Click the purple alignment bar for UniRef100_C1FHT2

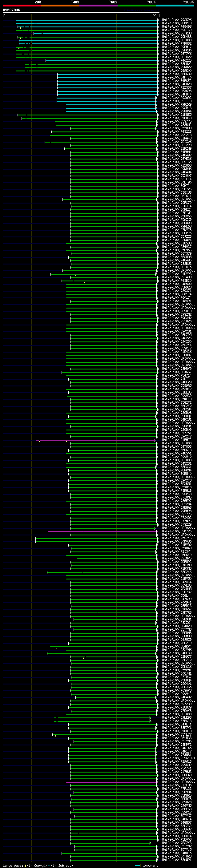(x=96, y=440)
